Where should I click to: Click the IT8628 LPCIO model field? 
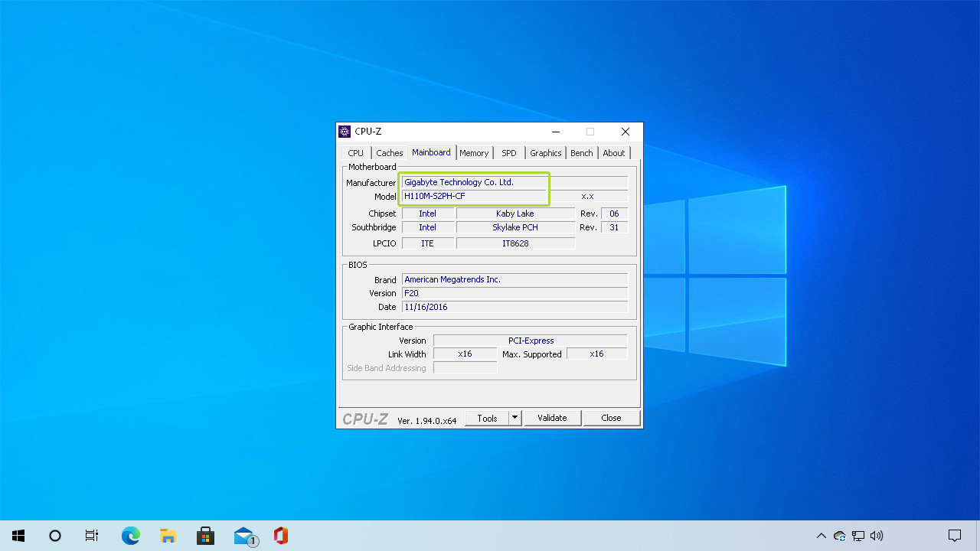(515, 243)
